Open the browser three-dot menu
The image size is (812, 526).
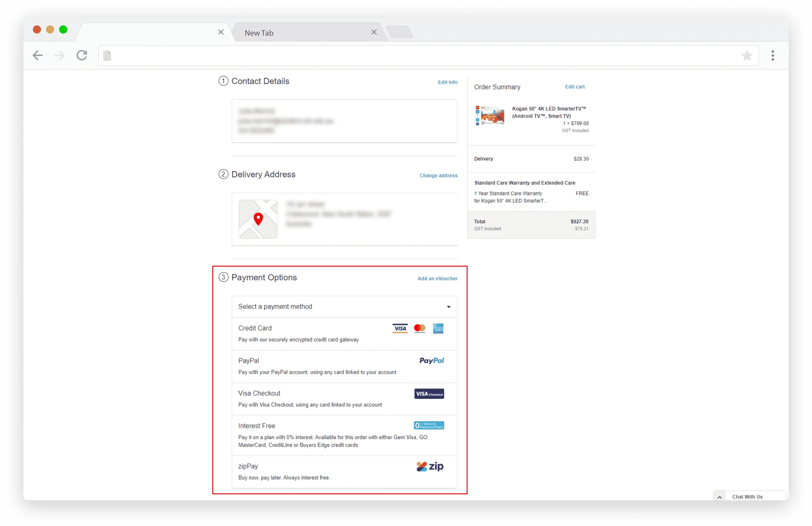(x=773, y=55)
